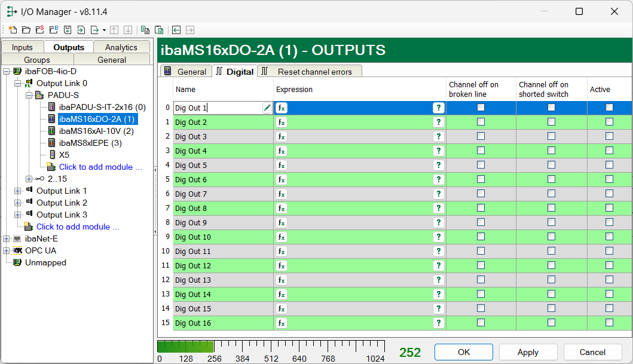The height and width of the screenshot is (364, 633).
Task: Switch to the Groups tab
Action: pyautogui.click(x=37, y=60)
